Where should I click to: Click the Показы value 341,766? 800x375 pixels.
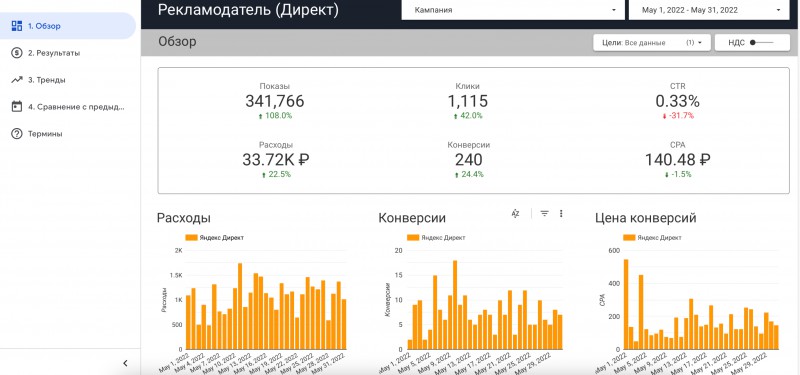pyautogui.click(x=274, y=101)
